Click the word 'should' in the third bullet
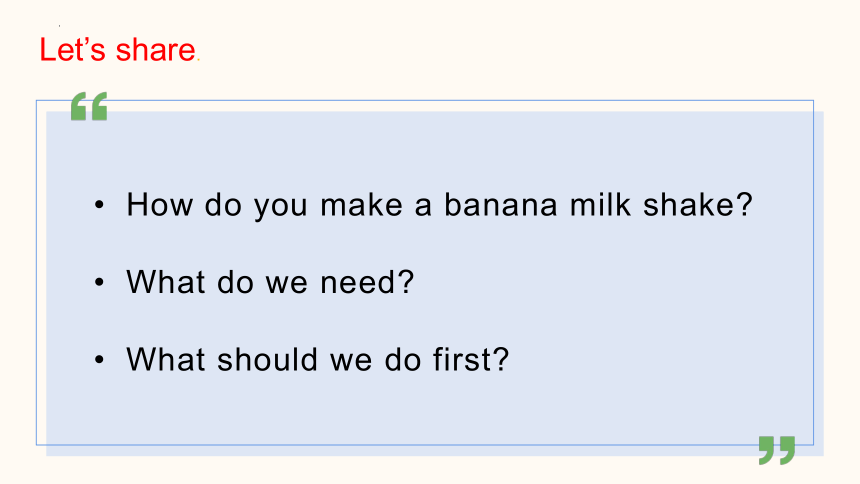 (x=268, y=359)
